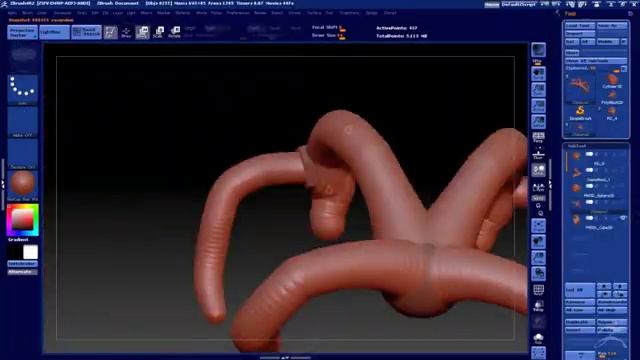Screen dimensions: 640x360
Task: Select the Scale mode icon in top shelf
Action: (158, 32)
